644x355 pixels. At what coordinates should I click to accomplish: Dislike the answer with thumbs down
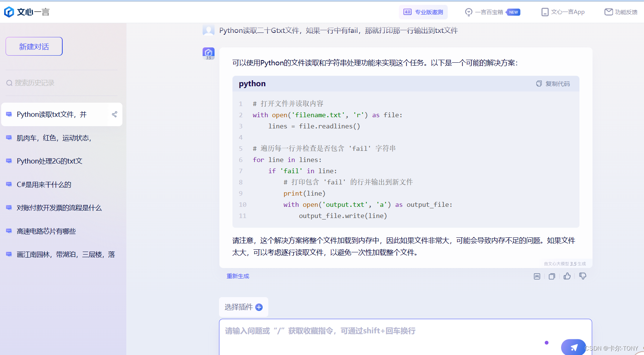(x=582, y=276)
